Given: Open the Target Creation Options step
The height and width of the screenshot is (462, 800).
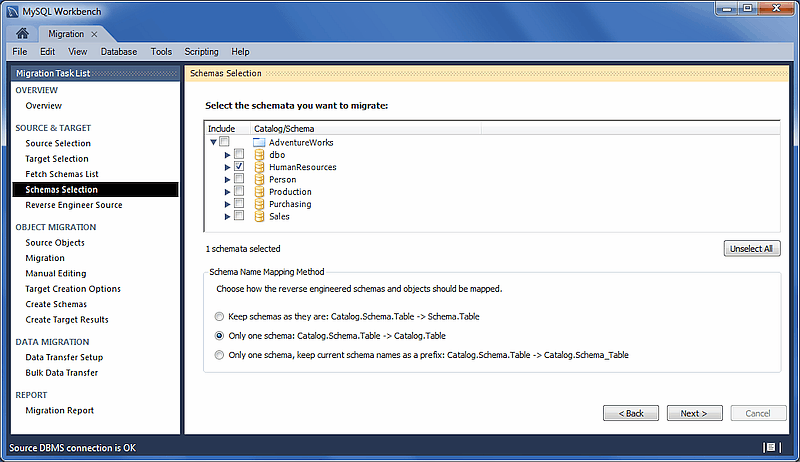Looking at the screenshot, I should tap(73, 289).
